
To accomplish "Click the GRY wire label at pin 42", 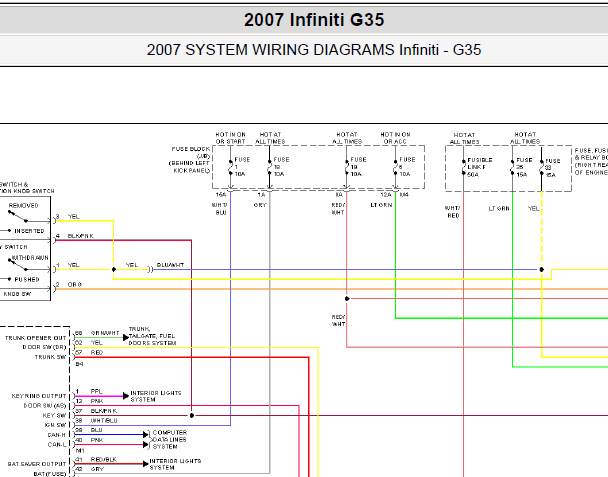I will (97, 469).
